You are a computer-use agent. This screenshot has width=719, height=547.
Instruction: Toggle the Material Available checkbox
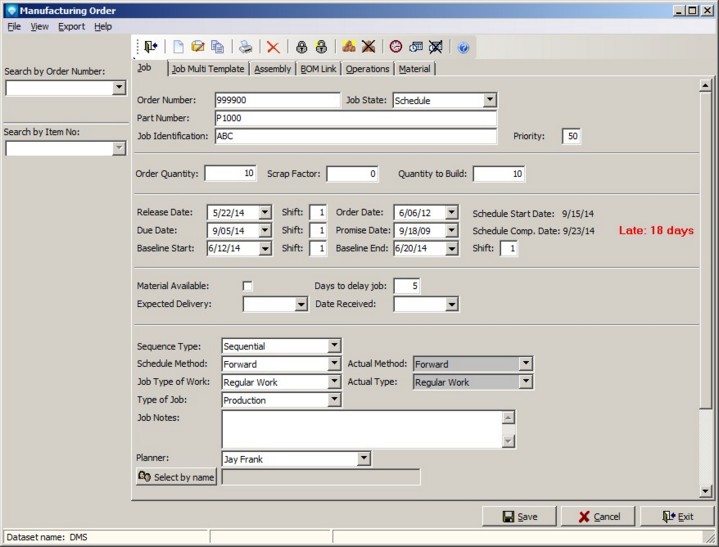coord(248,287)
